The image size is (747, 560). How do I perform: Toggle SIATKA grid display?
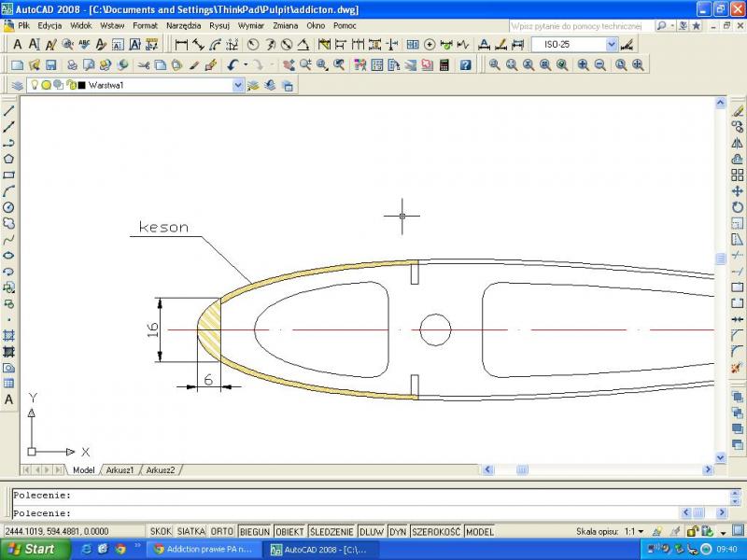click(x=191, y=531)
